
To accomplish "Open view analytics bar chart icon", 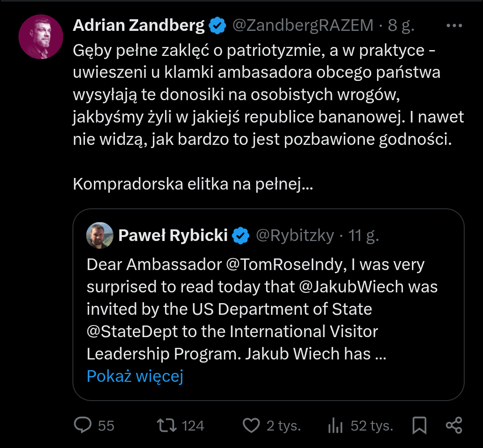I will click(335, 425).
